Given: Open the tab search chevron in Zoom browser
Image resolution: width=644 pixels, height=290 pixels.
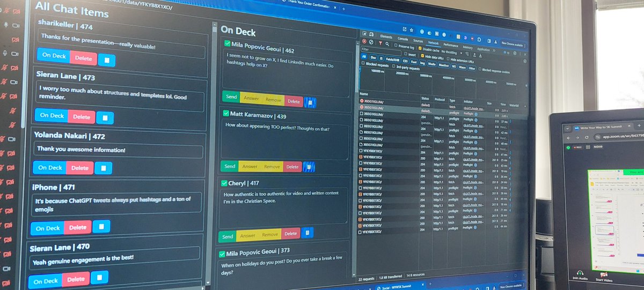Looking at the screenshot, I should (x=568, y=129).
